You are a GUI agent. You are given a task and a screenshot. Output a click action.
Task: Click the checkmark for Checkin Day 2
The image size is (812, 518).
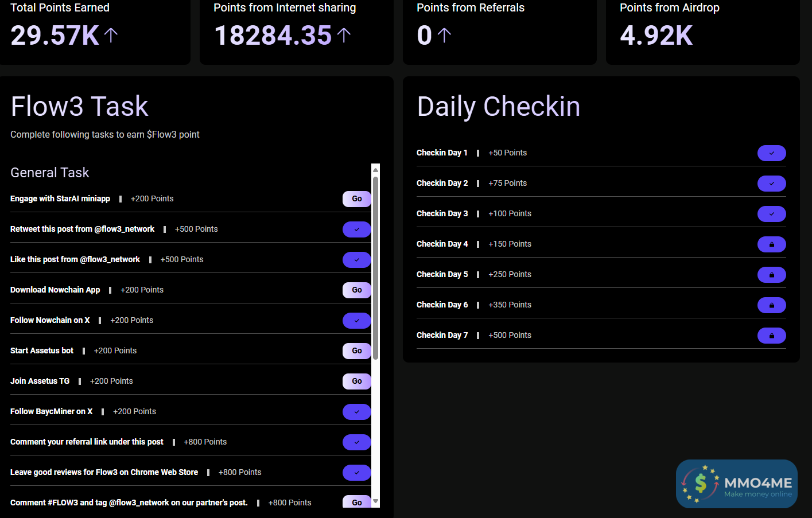771,184
